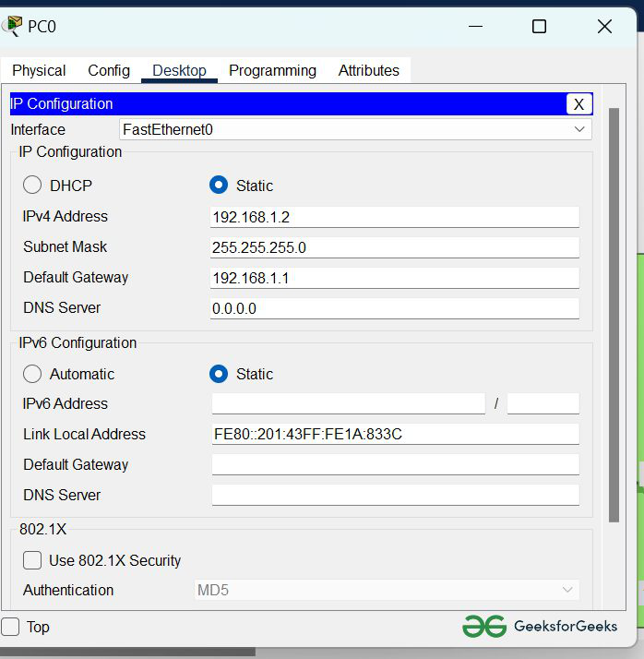This screenshot has height=659, width=644.
Task: Select Static under IP Configuration
Action: 219,185
